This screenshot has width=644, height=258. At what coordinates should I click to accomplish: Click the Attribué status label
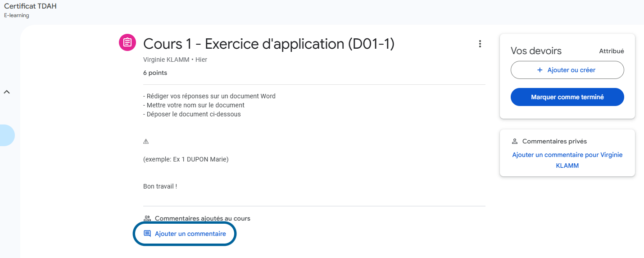click(x=611, y=51)
